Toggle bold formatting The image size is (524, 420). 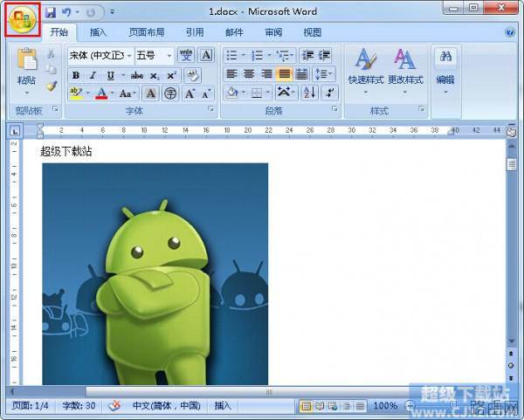tap(76, 75)
